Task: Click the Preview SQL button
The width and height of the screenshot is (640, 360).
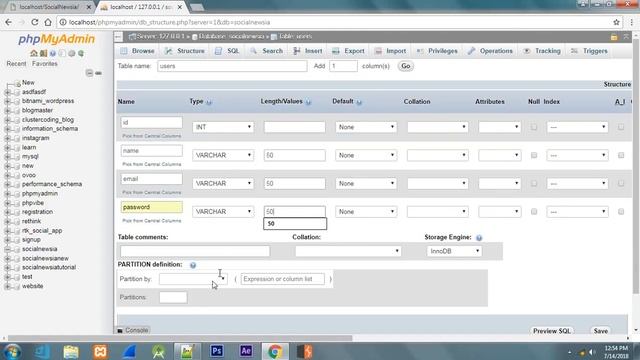Action: (551, 331)
